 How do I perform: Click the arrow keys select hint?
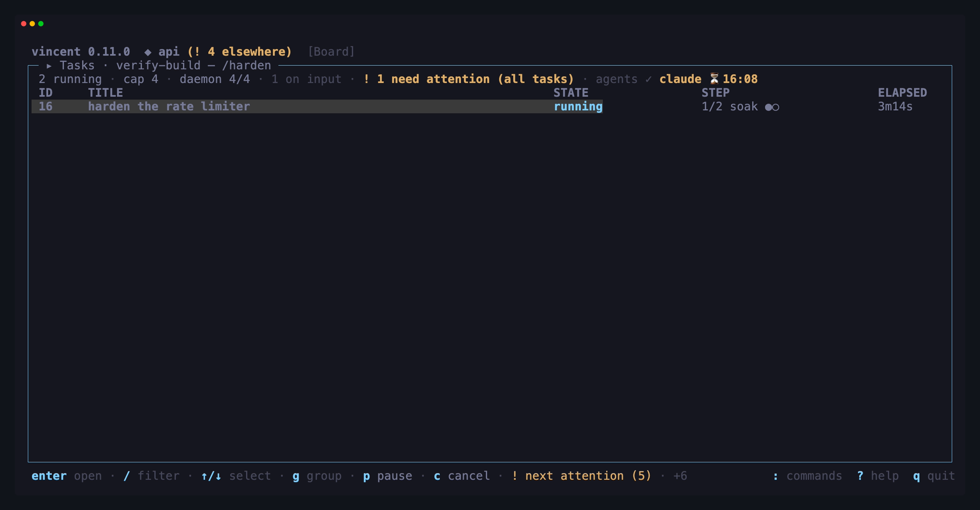pos(236,476)
